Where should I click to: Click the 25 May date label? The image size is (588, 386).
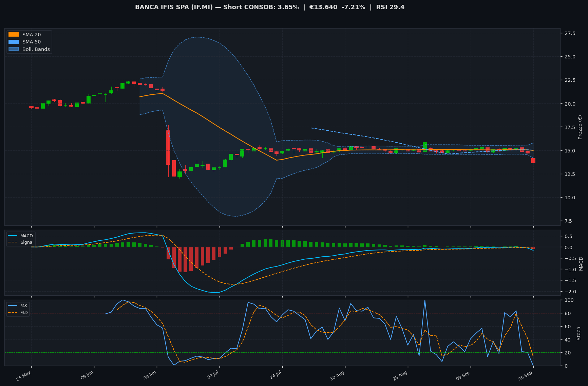(x=23, y=376)
